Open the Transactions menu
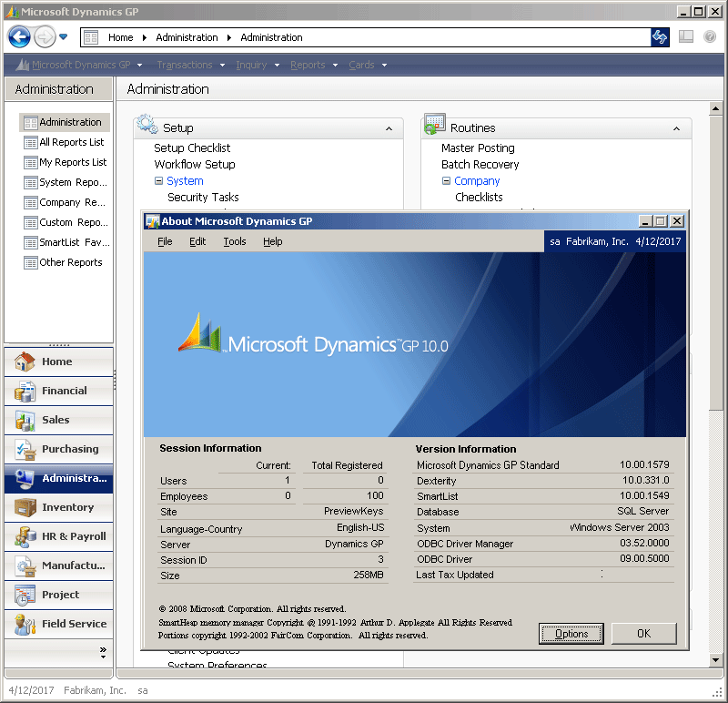The image size is (728, 703). 190,65
